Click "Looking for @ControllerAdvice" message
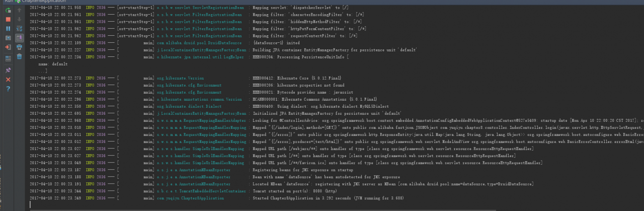The image size is (644, 211). pyautogui.click(x=448, y=121)
